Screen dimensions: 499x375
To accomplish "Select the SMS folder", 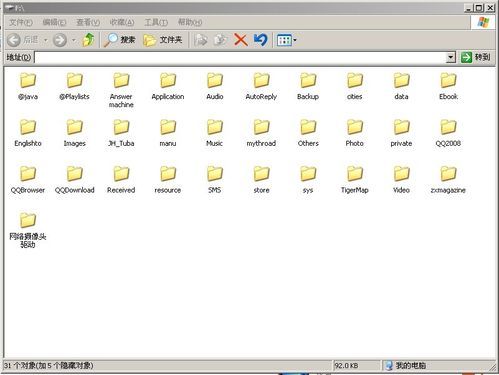I will (x=215, y=180).
